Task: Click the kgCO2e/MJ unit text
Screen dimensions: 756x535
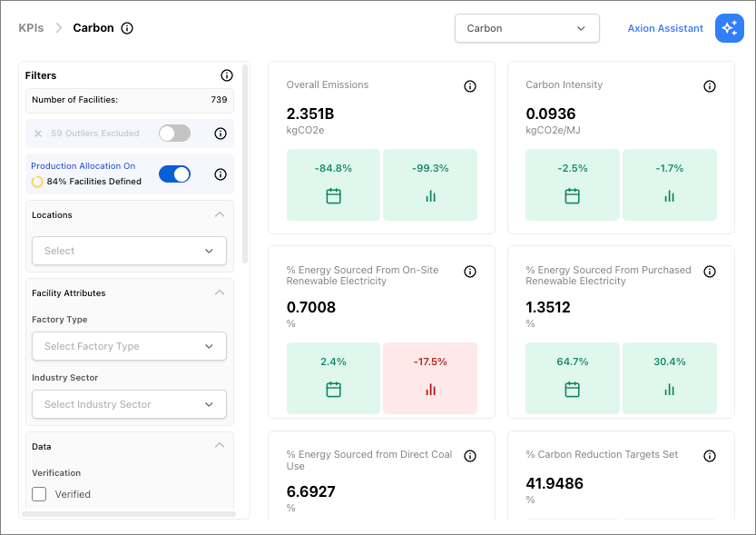Action: [x=553, y=130]
